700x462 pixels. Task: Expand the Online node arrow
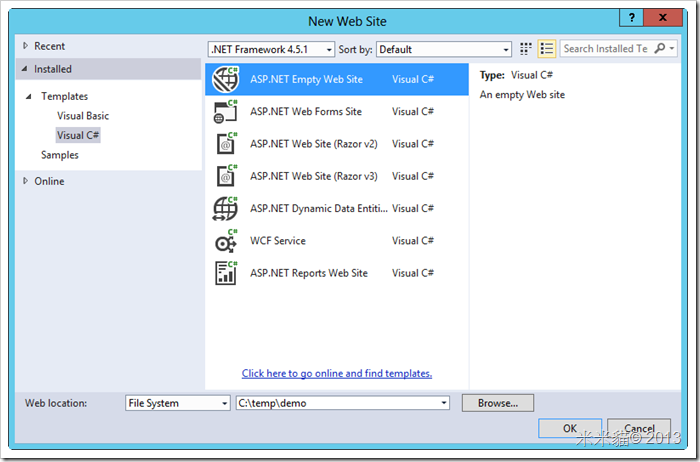[25, 181]
